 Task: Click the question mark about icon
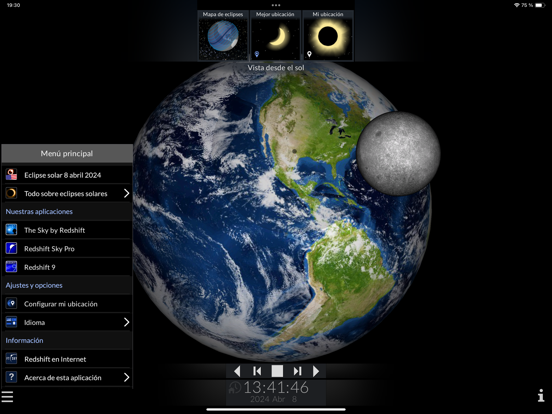[x=11, y=377]
